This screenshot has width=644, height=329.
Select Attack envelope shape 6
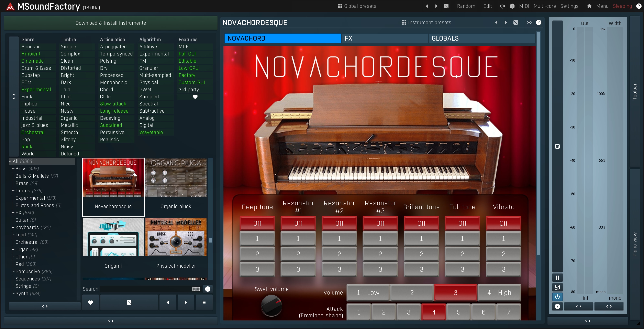pyautogui.click(x=484, y=312)
